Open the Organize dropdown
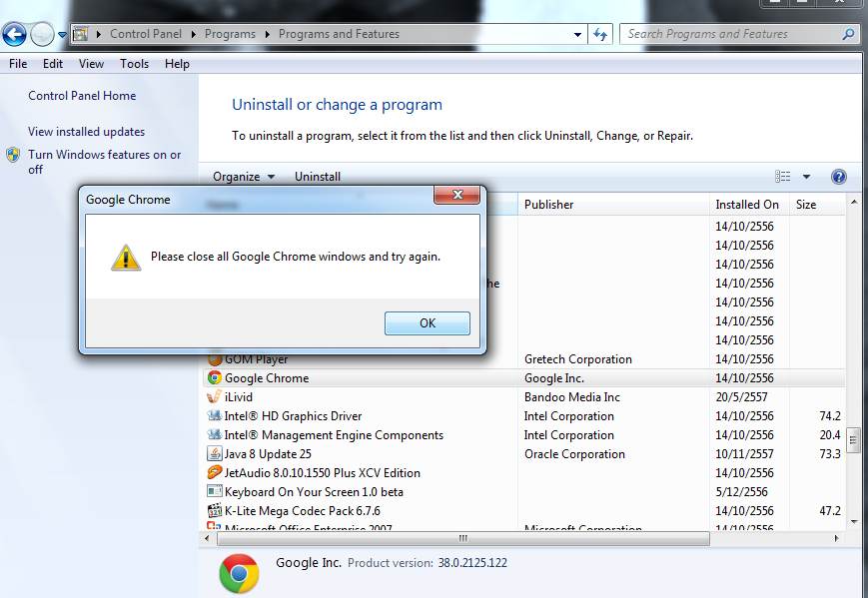The width and height of the screenshot is (868, 598). point(244,177)
